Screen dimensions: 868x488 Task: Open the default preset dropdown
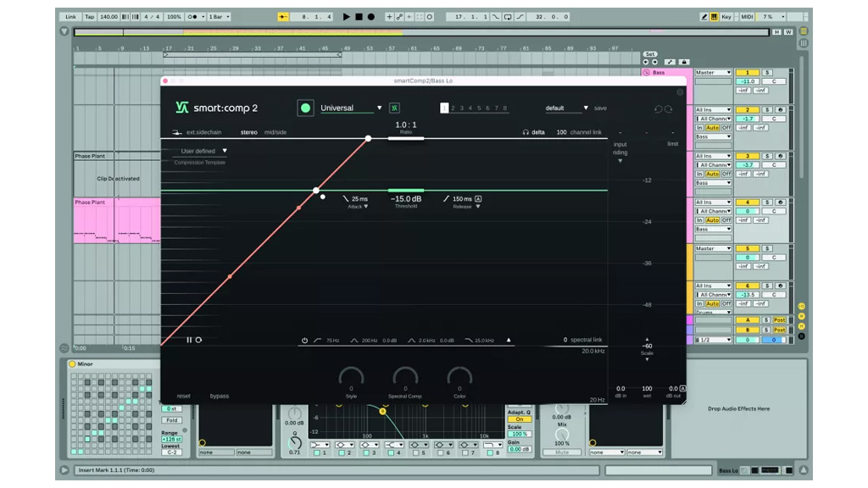pos(586,108)
